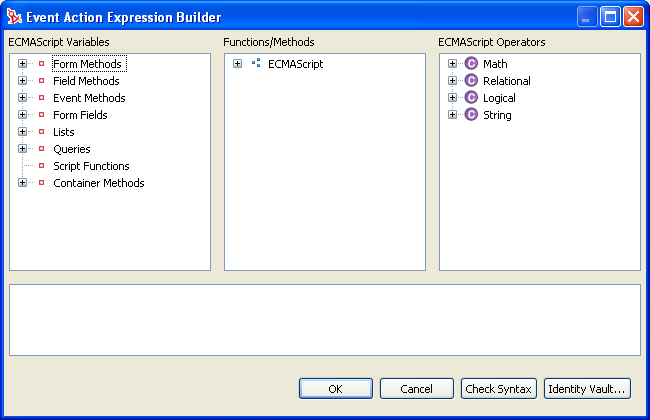Viewport: 650px width, 420px height.
Task: Expand the Container Methods tree node
Action: (x=22, y=183)
